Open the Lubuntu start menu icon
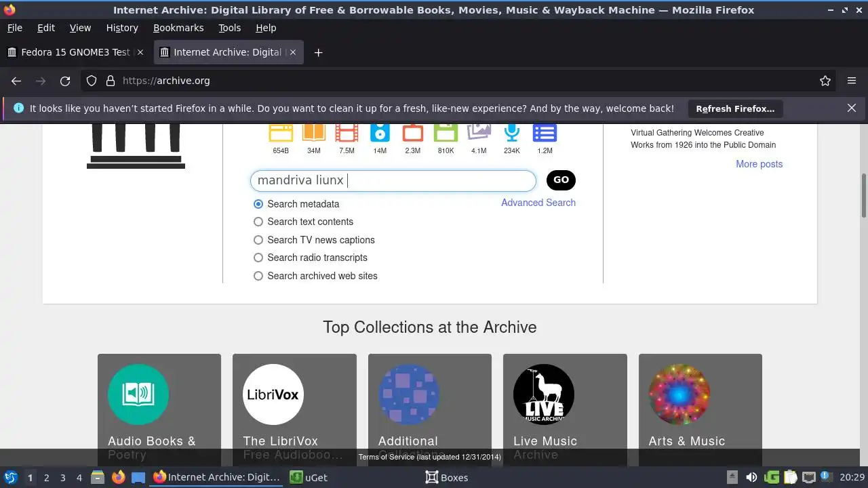Screen dimensions: 868x488 click(x=10, y=477)
